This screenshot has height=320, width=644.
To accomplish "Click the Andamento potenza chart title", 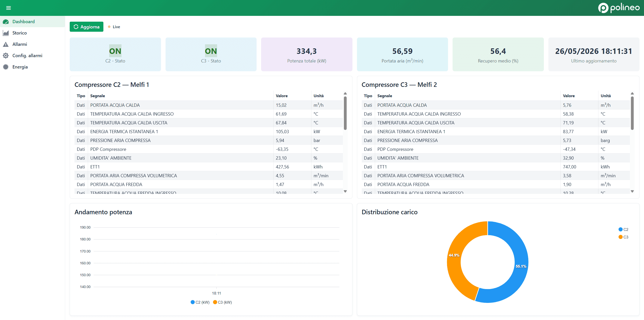I will point(103,212).
